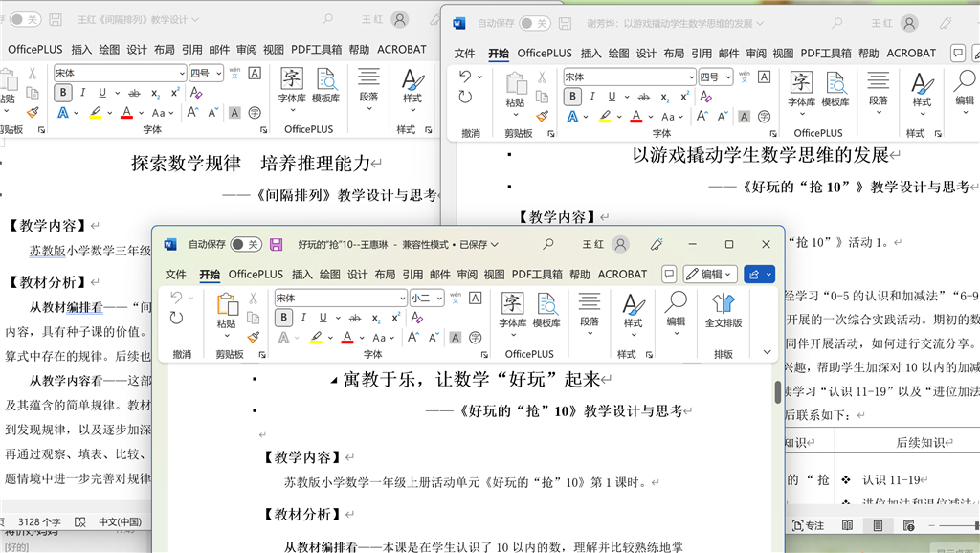Expand document title dropdown in front window

click(x=495, y=244)
